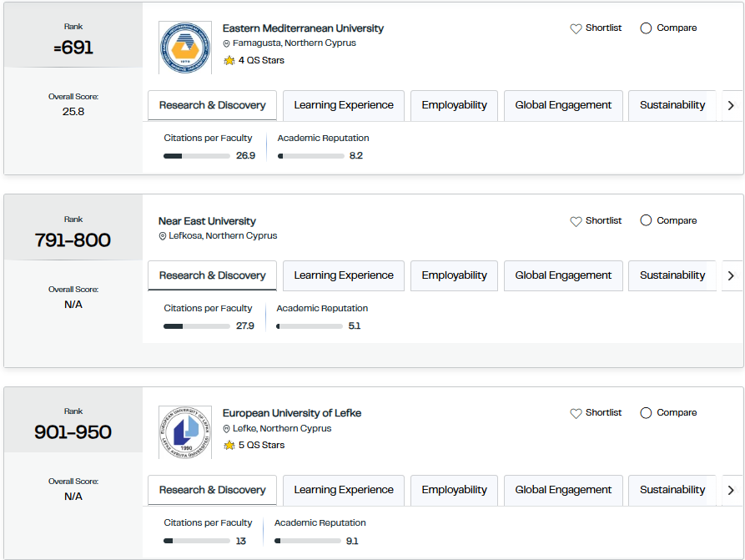
Task: Click the star icon beside 4 QS Stars
Action: (x=229, y=60)
